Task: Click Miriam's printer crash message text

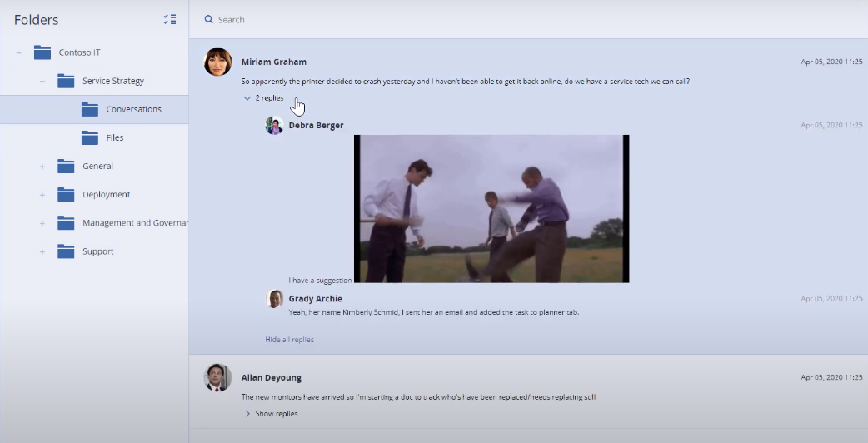Action: [x=466, y=82]
